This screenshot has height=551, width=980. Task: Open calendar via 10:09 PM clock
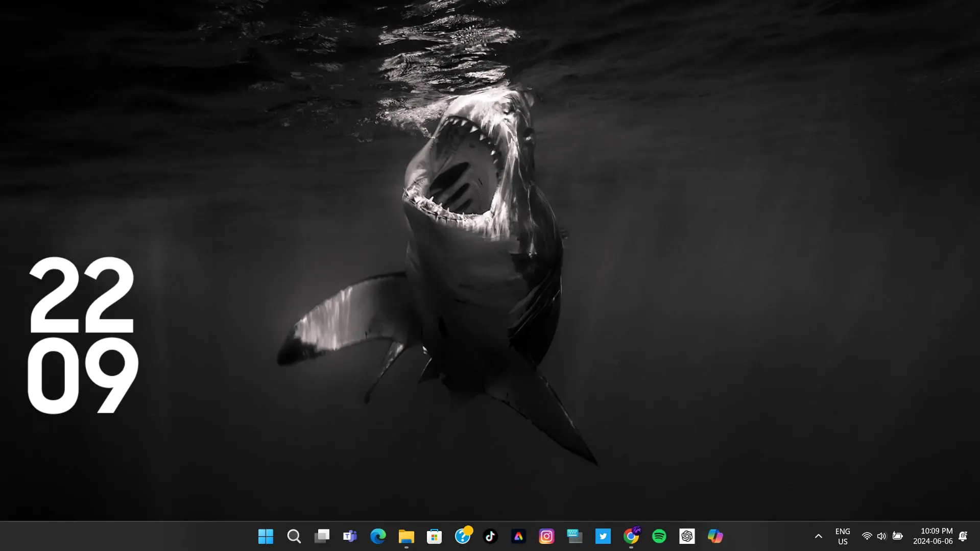tap(933, 536)
